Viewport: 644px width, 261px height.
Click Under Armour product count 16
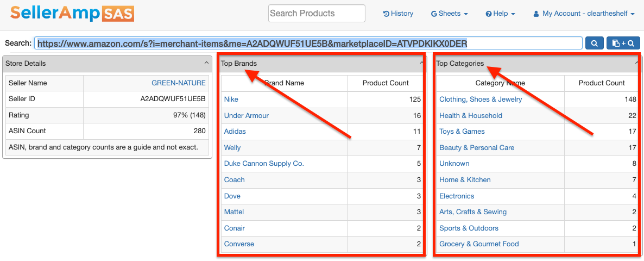417,115
